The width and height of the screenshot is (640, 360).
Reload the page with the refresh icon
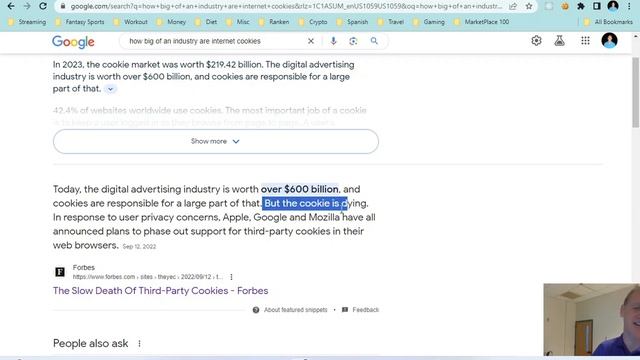tap(43, 6)
